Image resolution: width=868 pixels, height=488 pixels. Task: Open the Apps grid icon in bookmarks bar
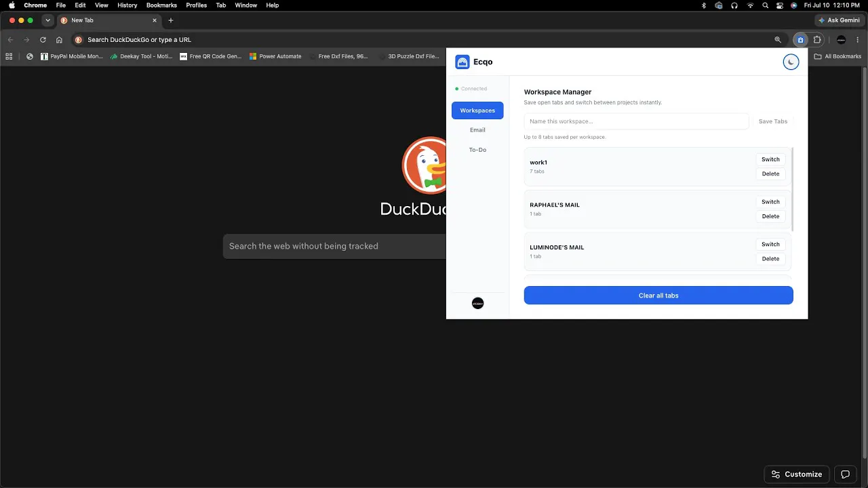click(x=9, y=56)
